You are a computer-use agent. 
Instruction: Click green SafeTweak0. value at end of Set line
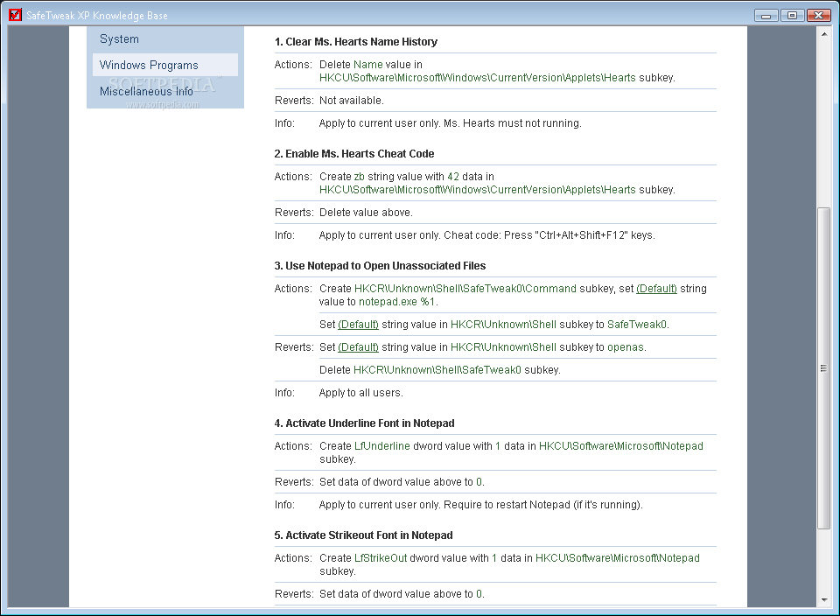pyautogui.click(x=638, y=324)
